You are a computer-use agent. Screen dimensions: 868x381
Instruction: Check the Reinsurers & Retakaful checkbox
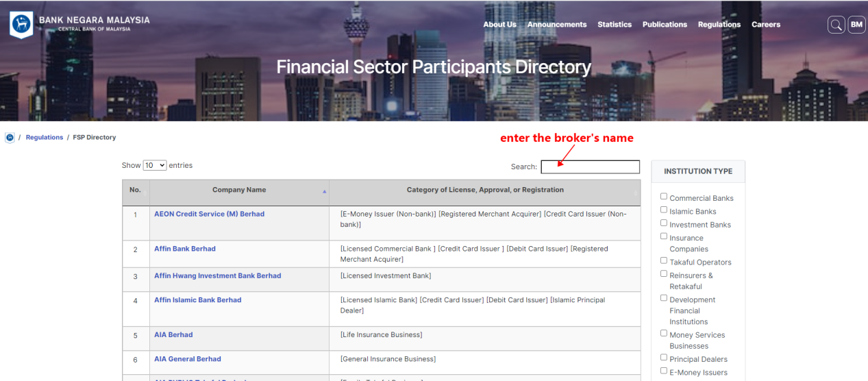[663, 273]
